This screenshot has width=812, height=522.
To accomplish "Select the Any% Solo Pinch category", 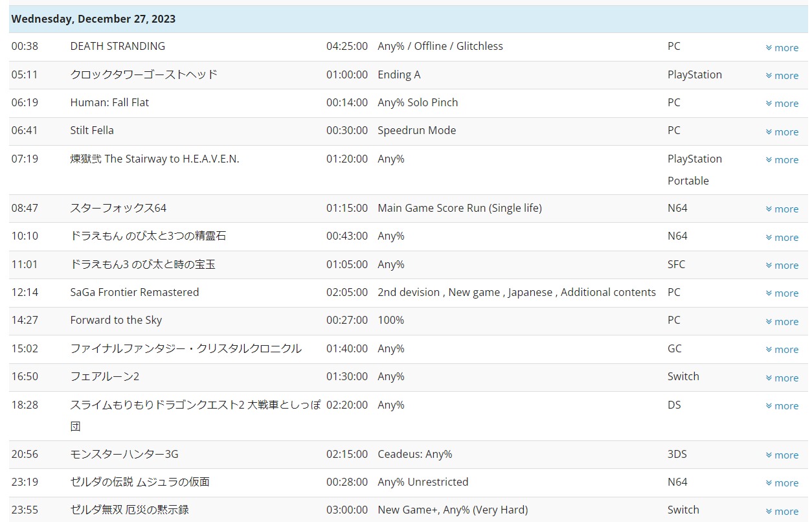I will click(418, 102).
